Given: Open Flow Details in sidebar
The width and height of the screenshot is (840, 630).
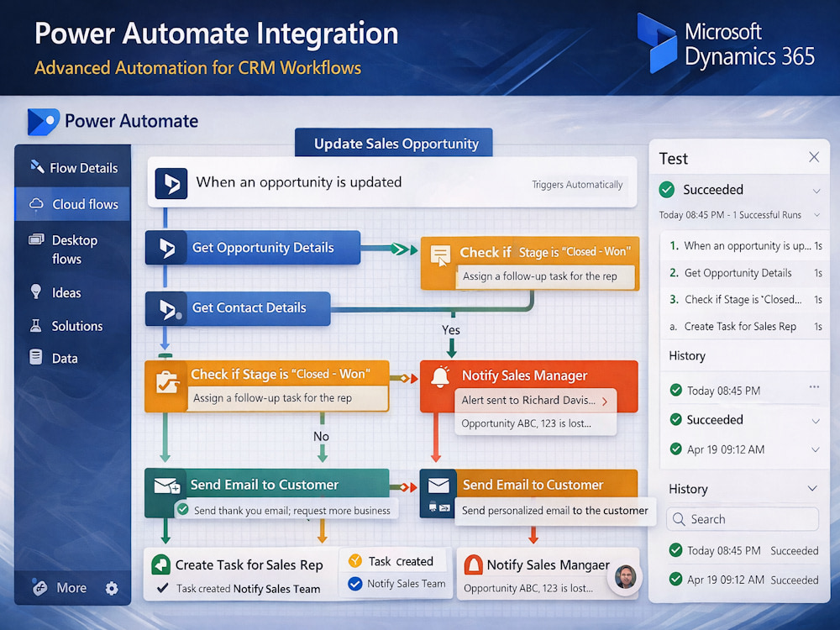Looking at the screenshot, I should 73,168.
